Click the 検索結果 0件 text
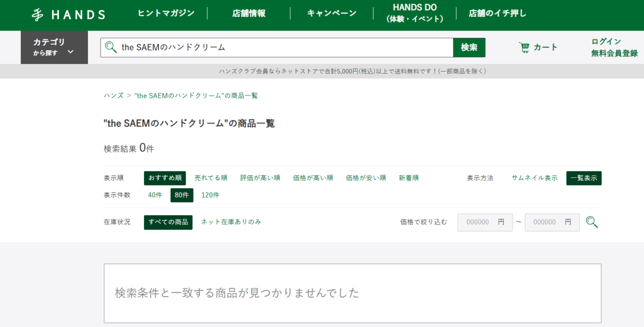This screenshot has height=327, width=644. click(x=129, y=148)
